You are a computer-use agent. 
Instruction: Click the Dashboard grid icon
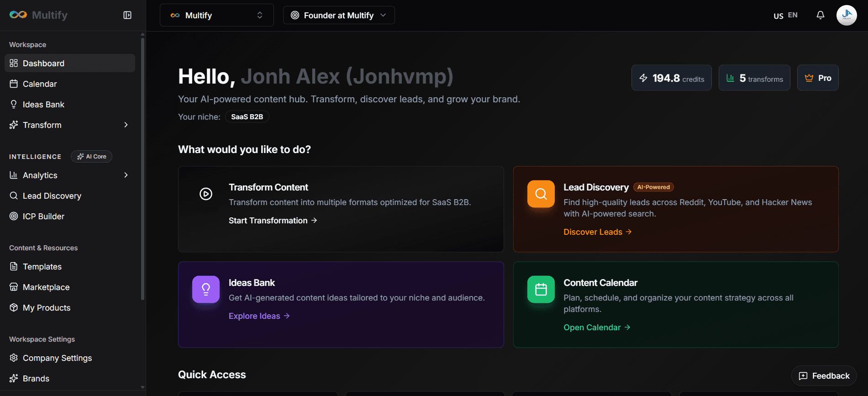point(14,63)
